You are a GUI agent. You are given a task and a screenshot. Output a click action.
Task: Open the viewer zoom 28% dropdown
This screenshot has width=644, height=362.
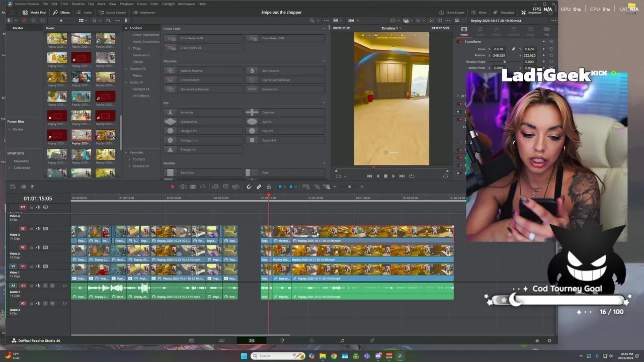pyautogui.click(x=353, y=21)
